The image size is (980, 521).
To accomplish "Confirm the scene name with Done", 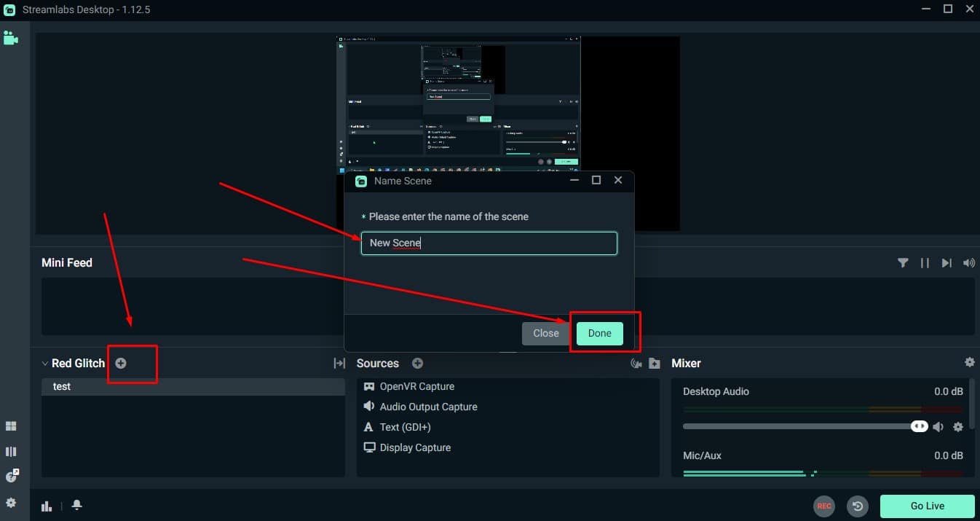I will click(600, 334).
